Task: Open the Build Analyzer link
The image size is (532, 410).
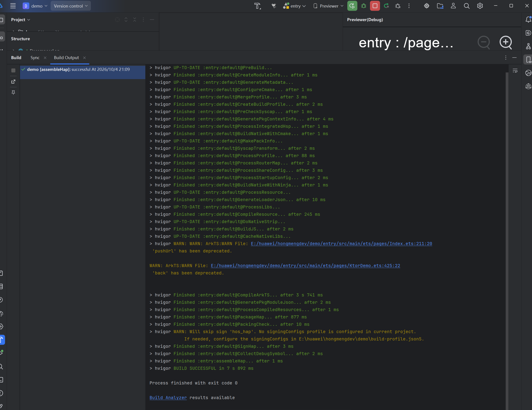Action: pos(168,398)
